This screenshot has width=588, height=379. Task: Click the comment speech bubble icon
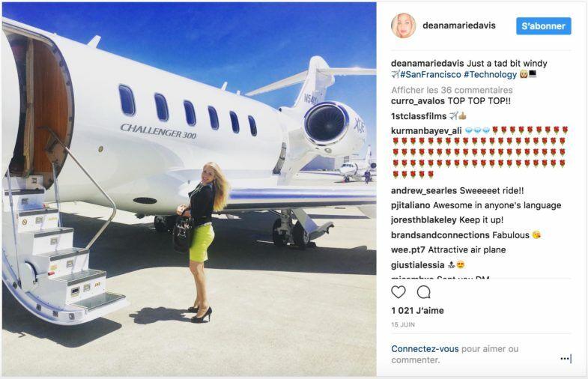423,292
